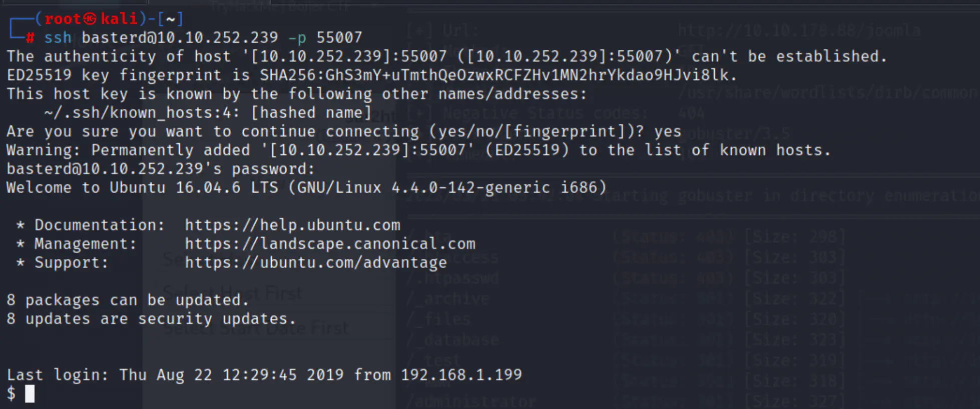This screenshot has height=409, width=980.
Task: Place cursor at the terminal cursor block
Action: click(30, 394)
